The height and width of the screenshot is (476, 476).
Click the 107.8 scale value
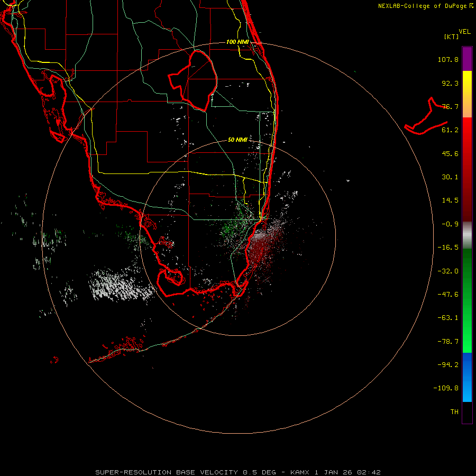[448, 59]
